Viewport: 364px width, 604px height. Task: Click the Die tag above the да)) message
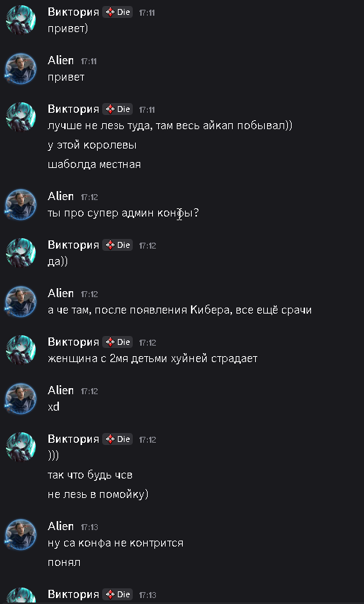tap(118, 245)
